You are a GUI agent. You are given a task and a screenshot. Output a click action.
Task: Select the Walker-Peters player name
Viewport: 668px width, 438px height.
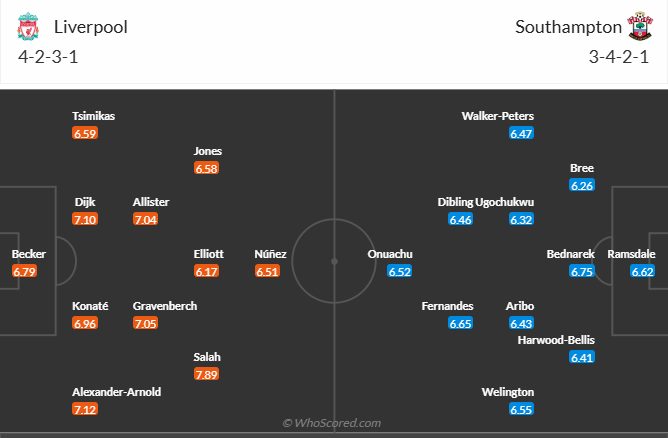498,116
